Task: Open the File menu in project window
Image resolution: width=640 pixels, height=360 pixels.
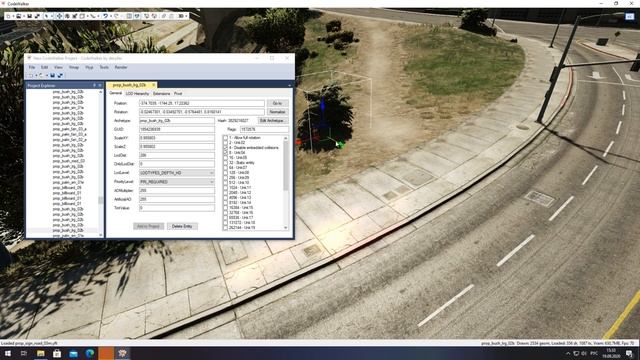Action: pyautogui.click(x=32, y=67)
